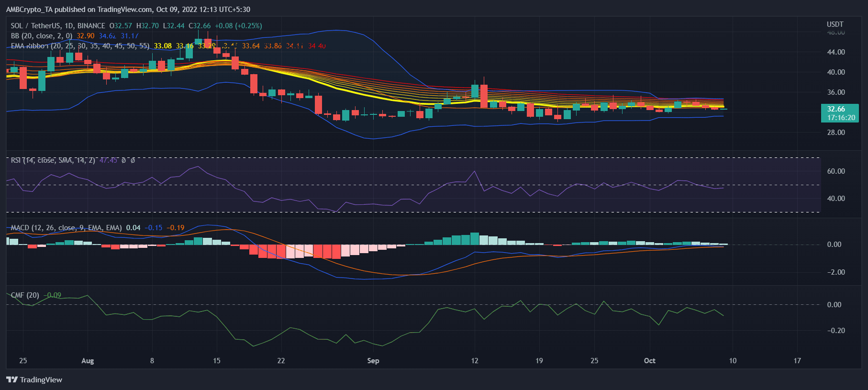
Task: Click the 'Oct' label on time axis
Action: [x=649, y=361]
